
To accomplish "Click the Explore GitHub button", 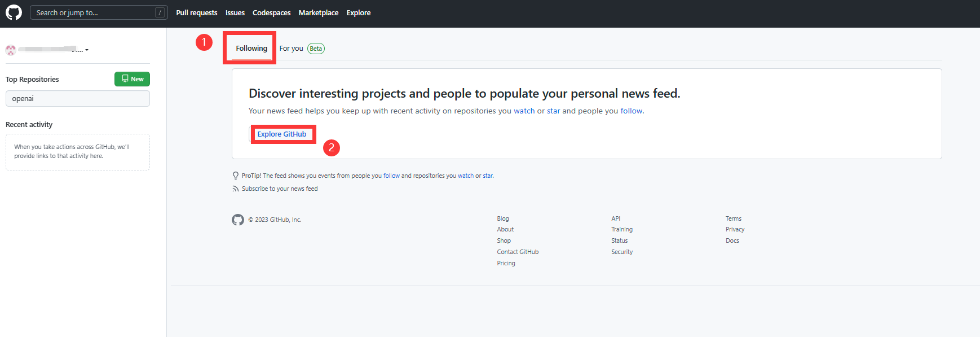I will 282,134.
